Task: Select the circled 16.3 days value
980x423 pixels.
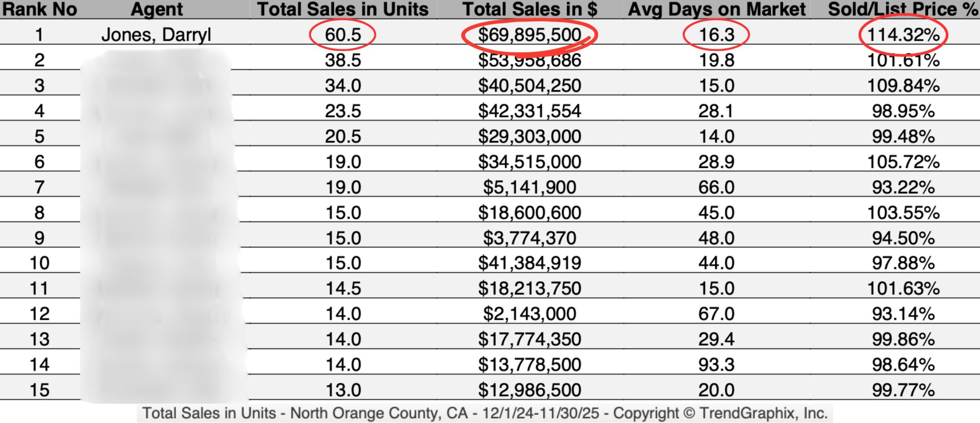Action: coord(717,35)
